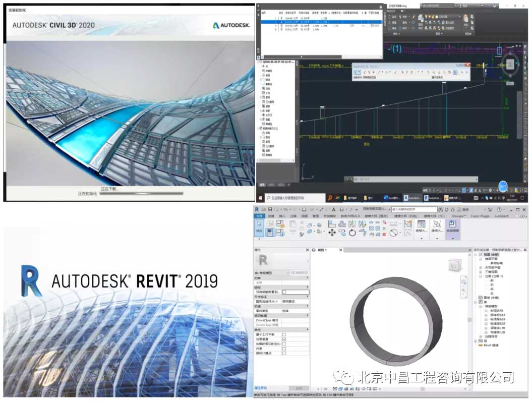Click the ViewCube in the Civil 3D drawing
Image resolution: width=532 pixels, height=401 pixels.
coord(510,64)
